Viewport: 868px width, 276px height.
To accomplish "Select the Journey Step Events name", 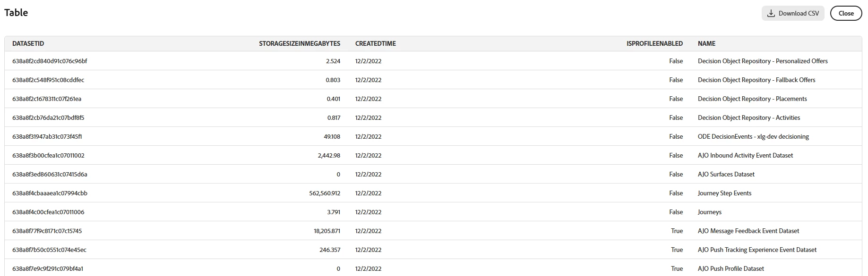I will (724, 193).
